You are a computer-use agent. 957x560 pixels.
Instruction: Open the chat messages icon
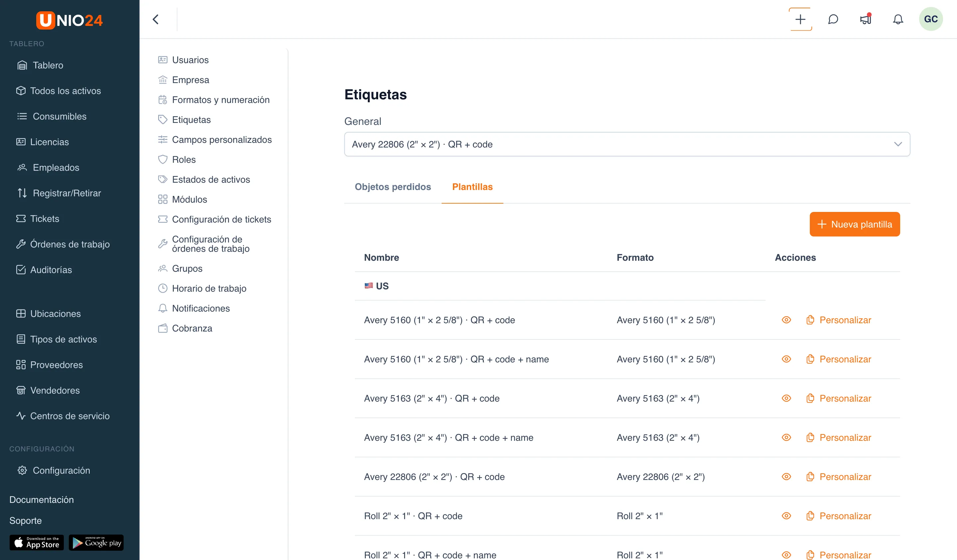pos(833,19)
